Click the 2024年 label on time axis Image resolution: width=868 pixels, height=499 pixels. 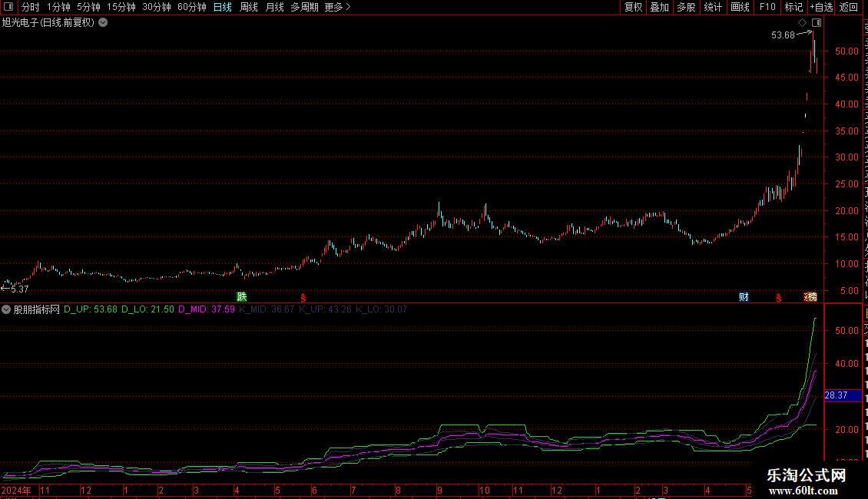click(x=16, y=490)
